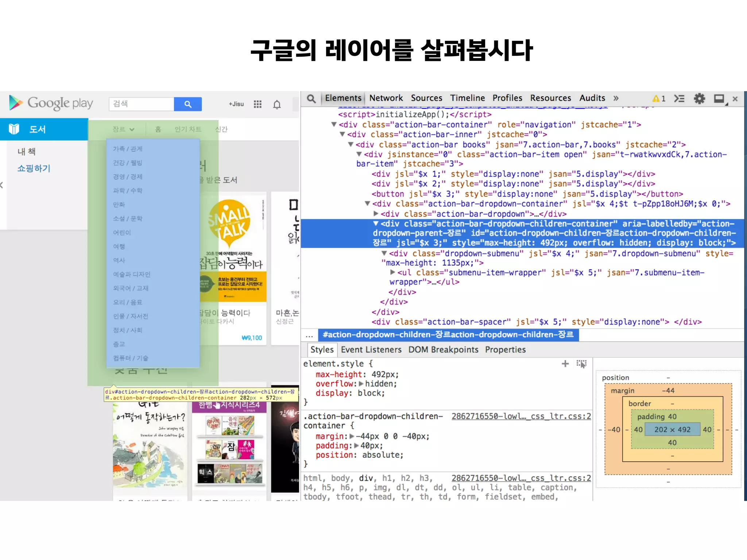Screen dimensions: 747x560
Task: Click the 인기 차트 nav item
Action: (x=188, y=129)
